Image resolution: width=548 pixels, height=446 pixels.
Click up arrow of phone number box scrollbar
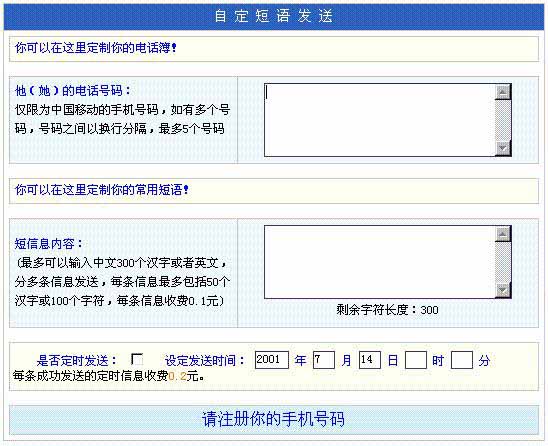click(x=503, y=92)
